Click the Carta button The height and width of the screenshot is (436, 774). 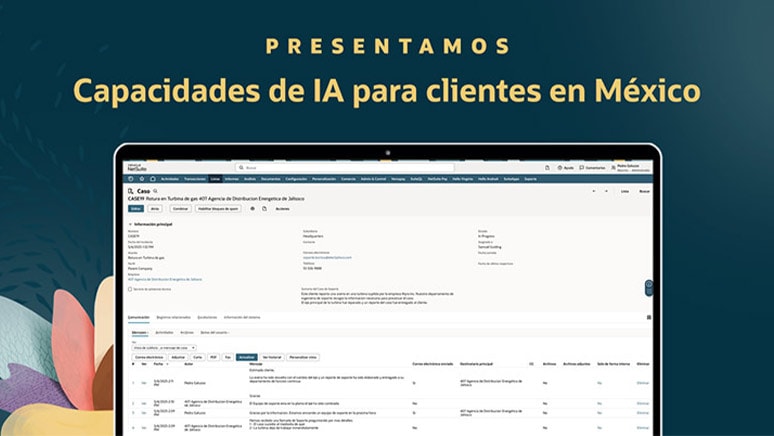(x=197, y=357)
